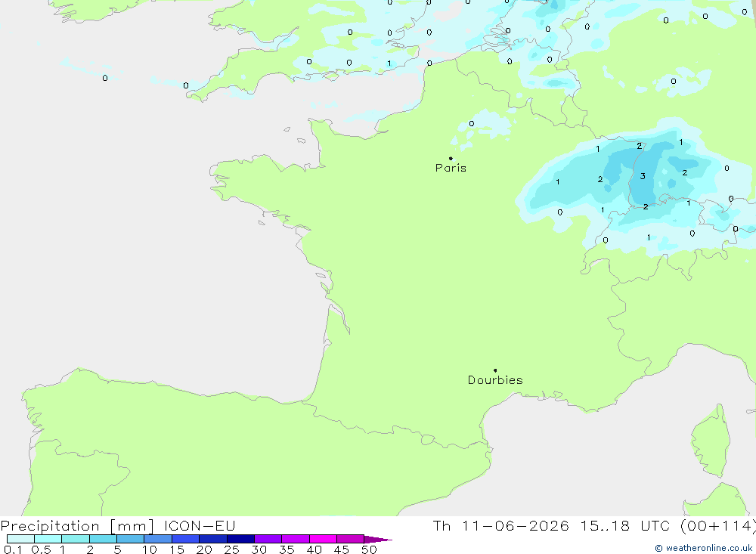This screenshot has height=554, width=756.
Task: Pick the 20–25 mm dark blue legend swatch
Action: pos(213,539)
